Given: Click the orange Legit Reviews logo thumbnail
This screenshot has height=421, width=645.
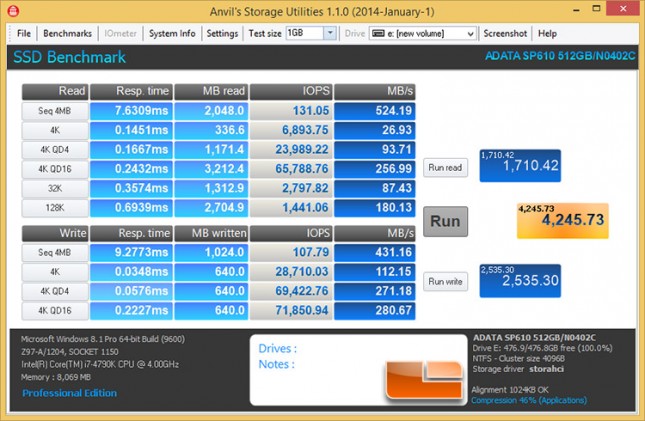Looking at the screenshot, I should pyautogui.click(x=424, y=379).
